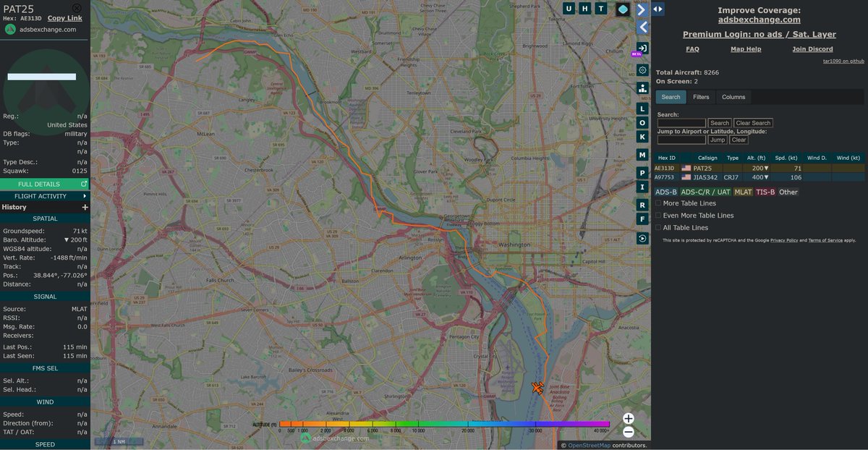The width and height of the screenshot is (868, 450).
Task: Click the map zoom in plus button
Action: pos(628,418)
